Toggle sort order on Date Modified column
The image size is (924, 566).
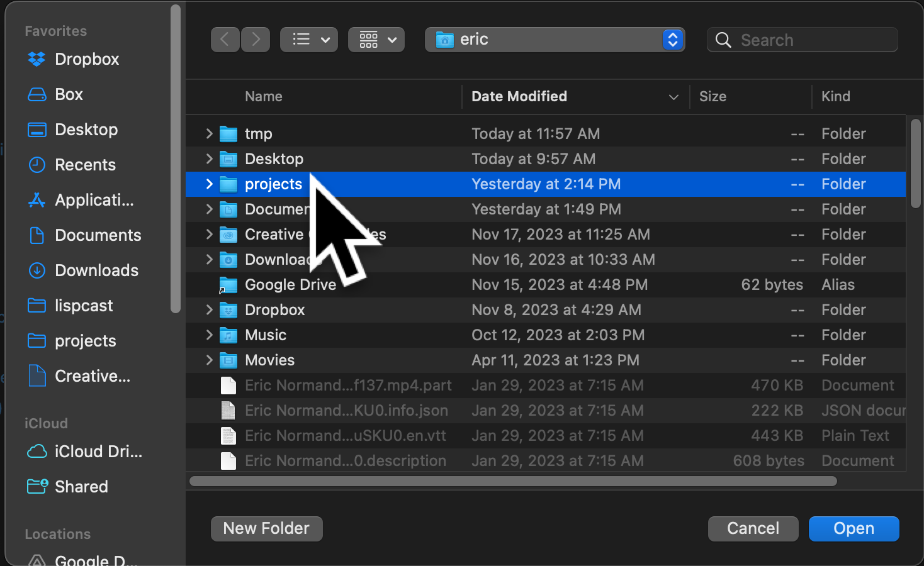point(519,96)
